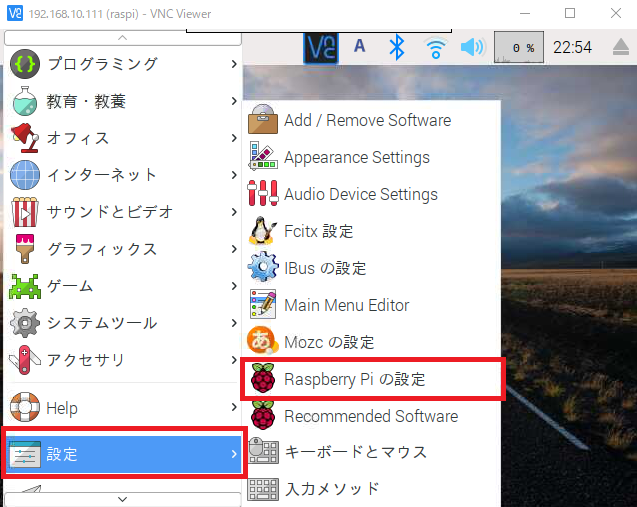The height and width of the screenshot is (507, 637).
Task: Click the Add / Remove Software box icon
Action: [263, 119]
